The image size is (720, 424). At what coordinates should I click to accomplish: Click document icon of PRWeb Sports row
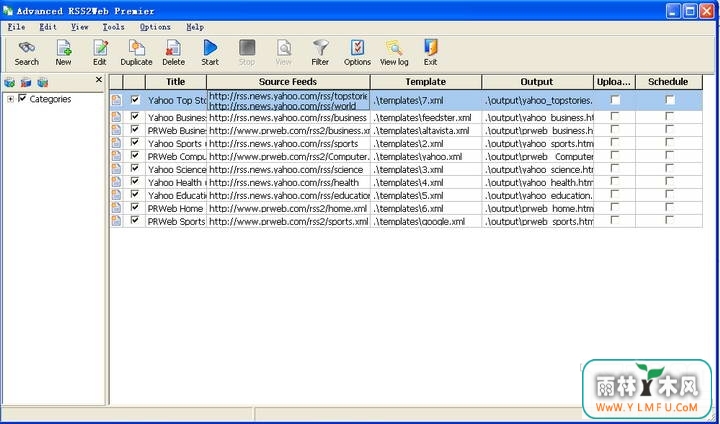[116, 221]
